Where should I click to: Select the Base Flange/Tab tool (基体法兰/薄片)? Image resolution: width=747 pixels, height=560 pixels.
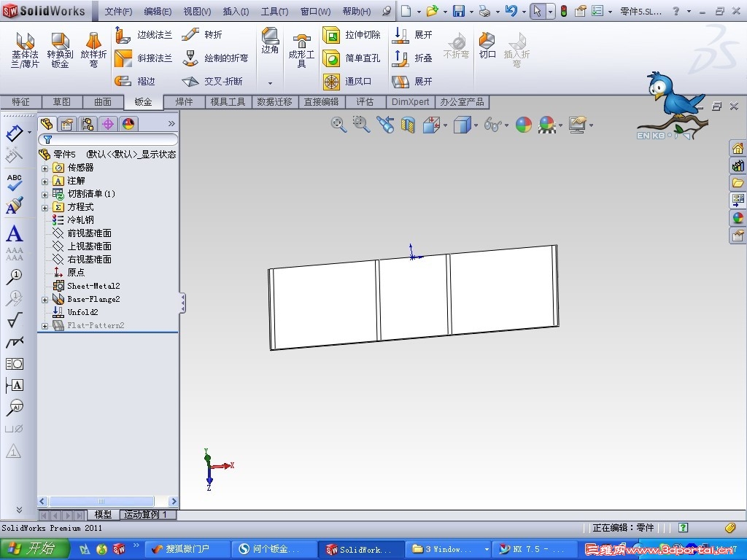point(25,50)
